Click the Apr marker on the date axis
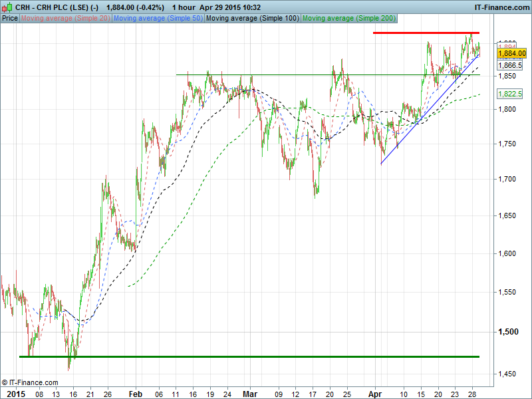532x399 pixels. pyautogui.click(x=376, y=393)
